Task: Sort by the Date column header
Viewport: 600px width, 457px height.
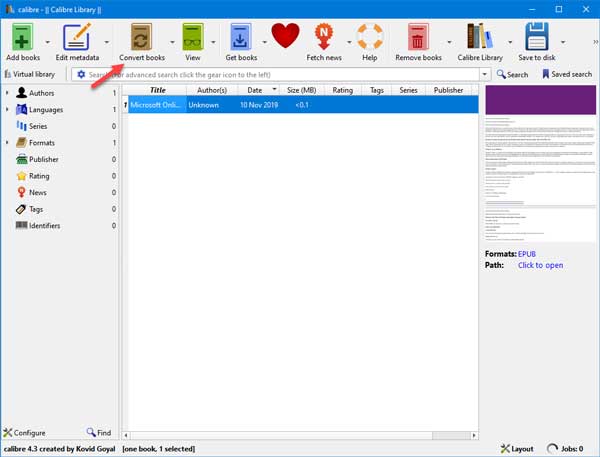Action: (x=259, y=90)
